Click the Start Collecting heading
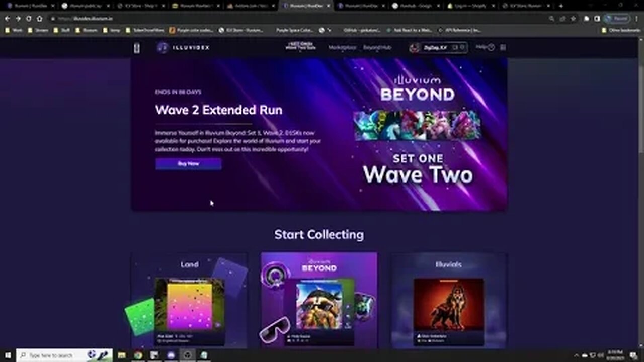Screen dimensions: 644x362 319,234
